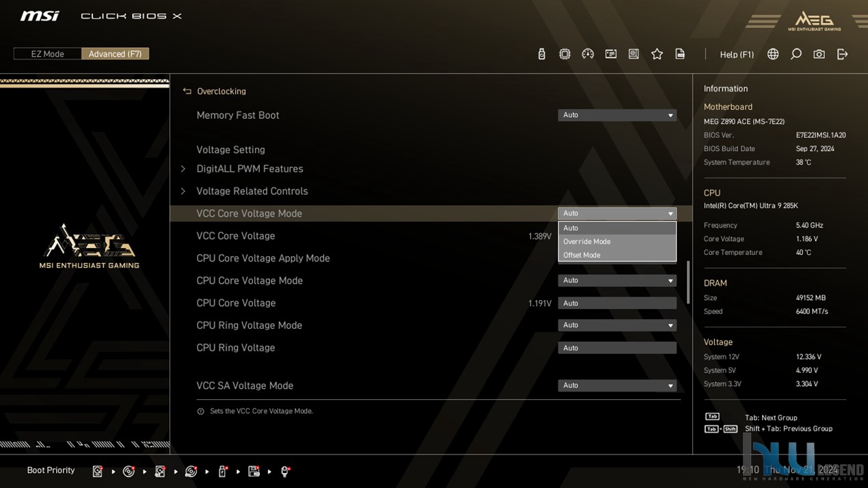Image resolution: width=868 pixels, height=488 pixels.
Task: Click the CPU chip icon in toolbar
Action: (565, 54)
